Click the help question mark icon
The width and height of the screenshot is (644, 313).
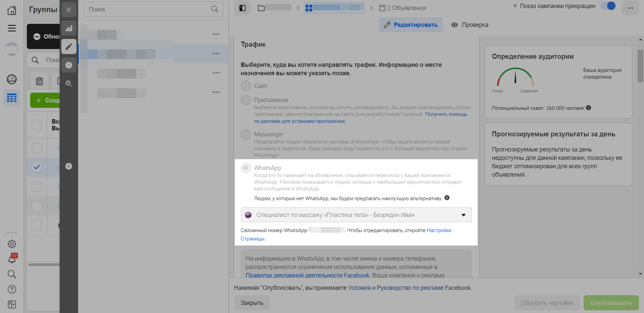click(12, 289)
